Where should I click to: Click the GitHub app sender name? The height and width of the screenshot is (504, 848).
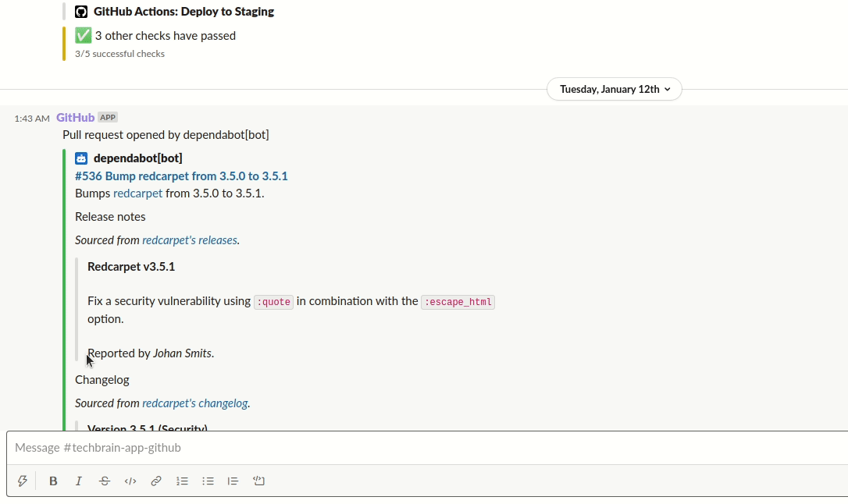click(x=76, y=118)
